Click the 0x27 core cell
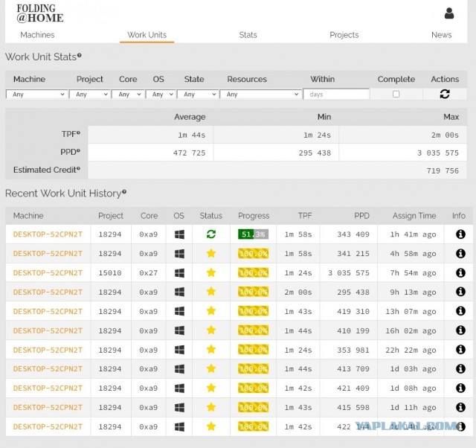This screenshot has height=448, width=476. [x=149, y=273]
